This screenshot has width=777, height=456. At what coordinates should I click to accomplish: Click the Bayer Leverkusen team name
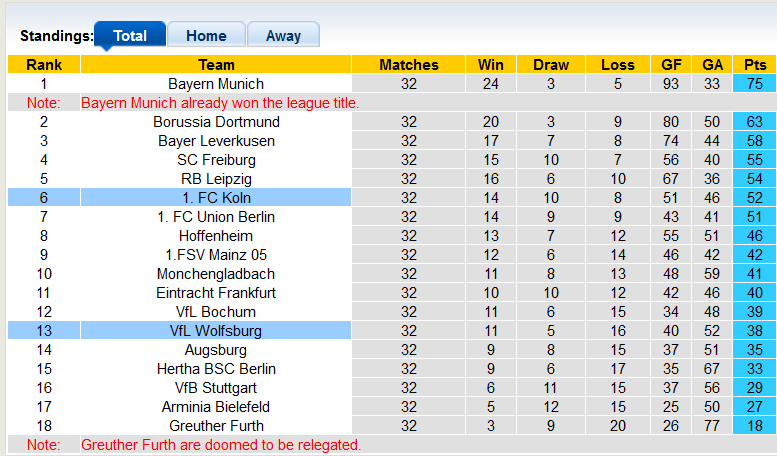click(216, 141)
